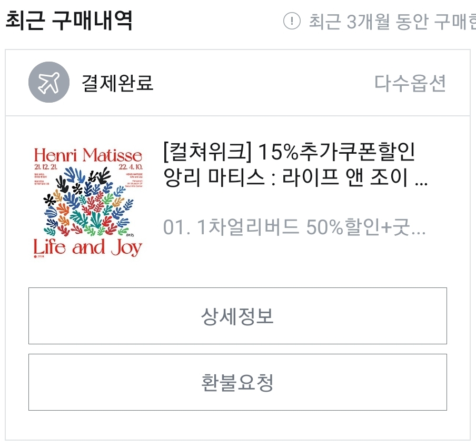The height and width of the screenshot is (448, 476).
Task: Click the red Life and Joy poster text
Action: [x=88, y=247]
